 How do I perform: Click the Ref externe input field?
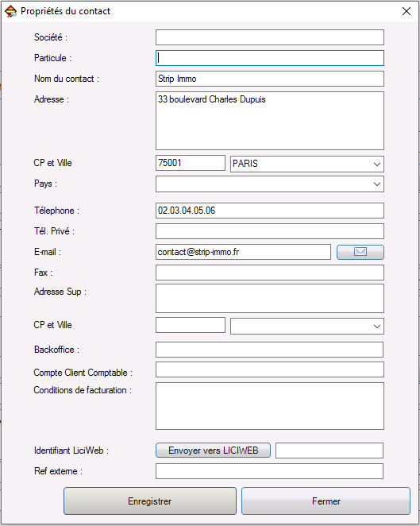point(269,471)
